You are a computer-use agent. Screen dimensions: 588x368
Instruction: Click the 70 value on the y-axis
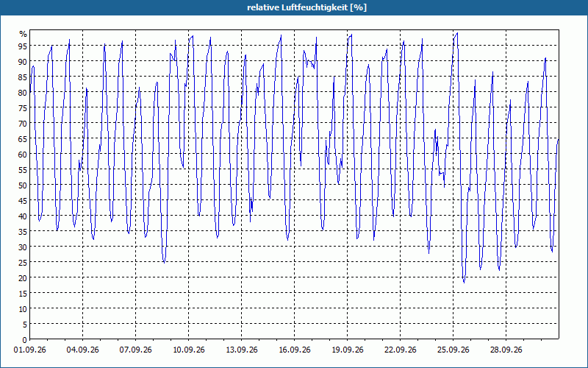23,123
